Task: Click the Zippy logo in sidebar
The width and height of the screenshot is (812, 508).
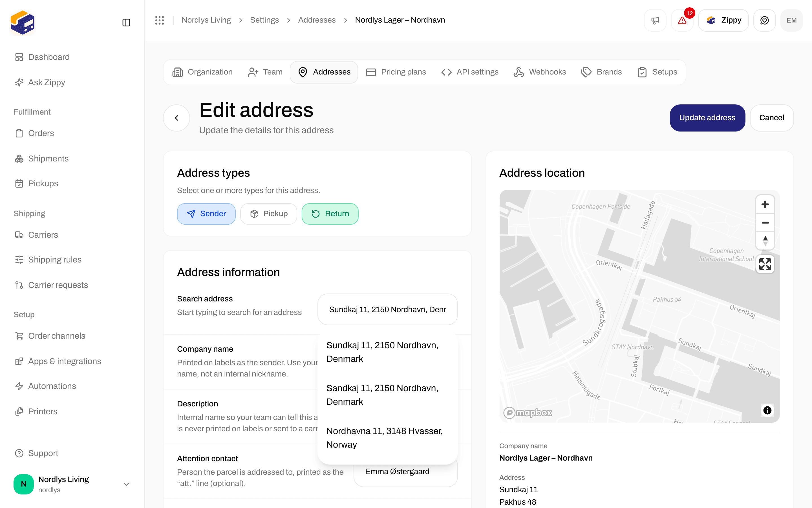Action: pos(23,23)
